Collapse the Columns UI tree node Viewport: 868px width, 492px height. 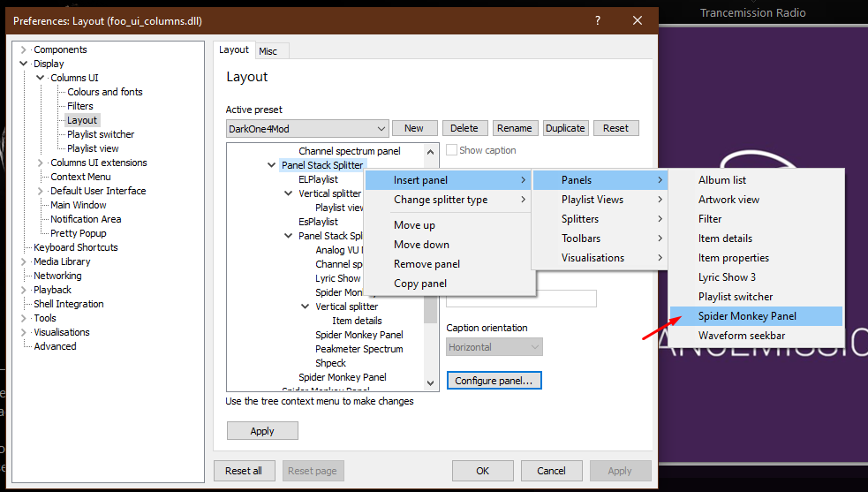[41, 78]
